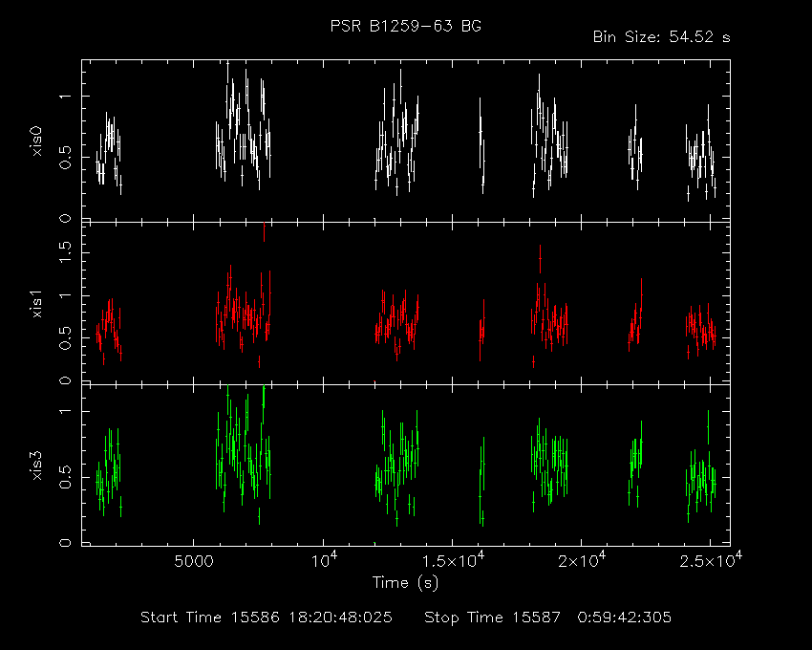Select the xis0 axis label
Image resolution: width=812 pixels, height=650 pixels.
pyautogui.click(x=36, y=141)
